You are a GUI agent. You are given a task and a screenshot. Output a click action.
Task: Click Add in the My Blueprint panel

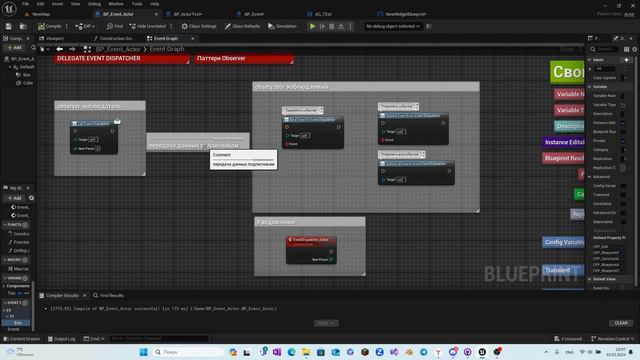click(x=15, y=198)
